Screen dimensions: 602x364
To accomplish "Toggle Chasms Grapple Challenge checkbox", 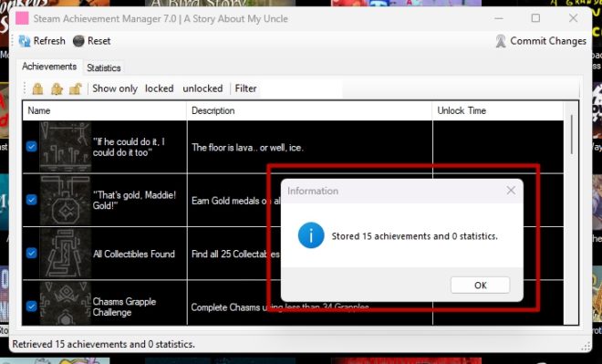I will tap(32, 307).
